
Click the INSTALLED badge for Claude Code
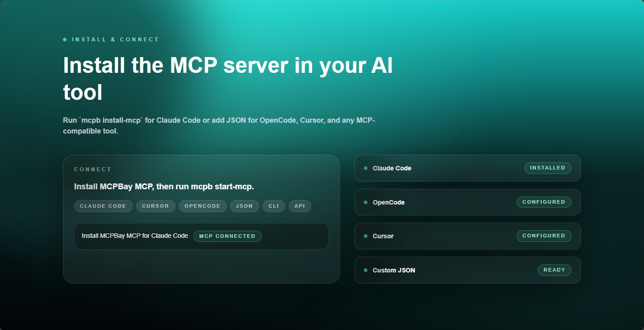pyautogui.click(x=548, y=168)
